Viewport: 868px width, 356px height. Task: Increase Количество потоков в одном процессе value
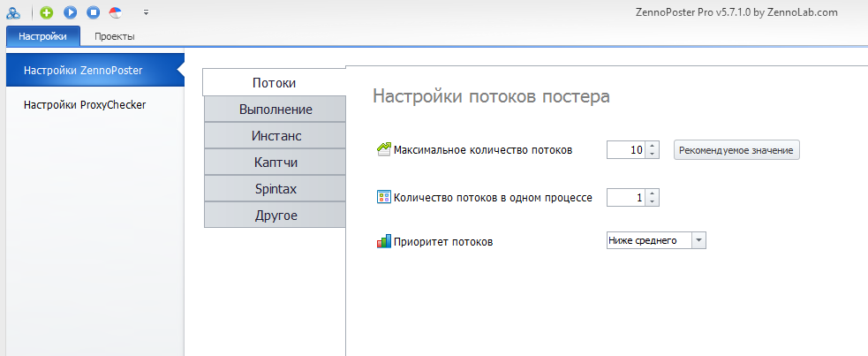[x=653, y=193]
